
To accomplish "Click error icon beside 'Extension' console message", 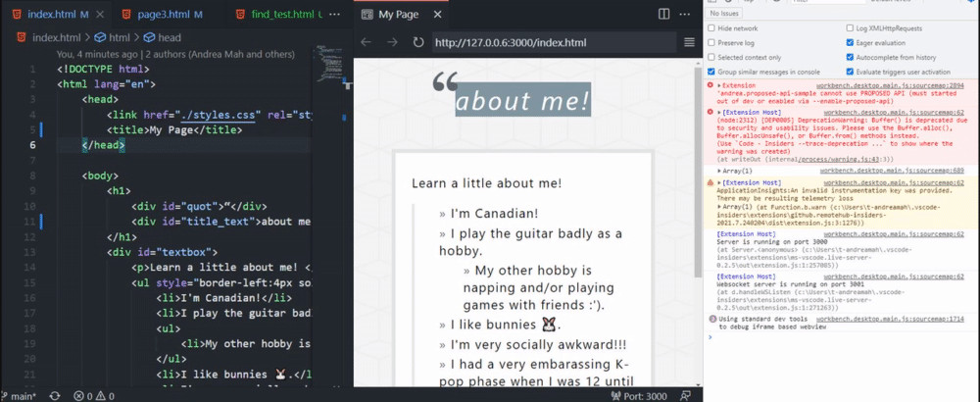I will 710,85.
